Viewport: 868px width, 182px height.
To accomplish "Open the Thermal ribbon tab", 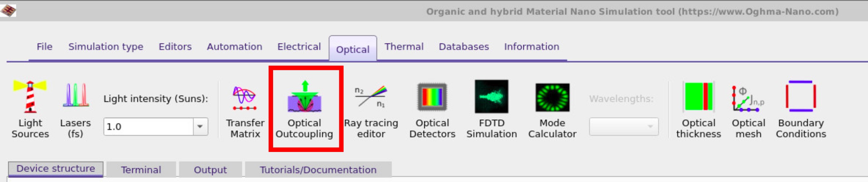I will coord(404,47).
